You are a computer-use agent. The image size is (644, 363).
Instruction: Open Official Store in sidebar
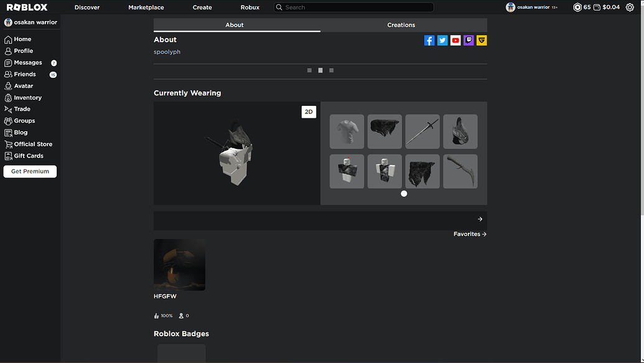(30, 144)
